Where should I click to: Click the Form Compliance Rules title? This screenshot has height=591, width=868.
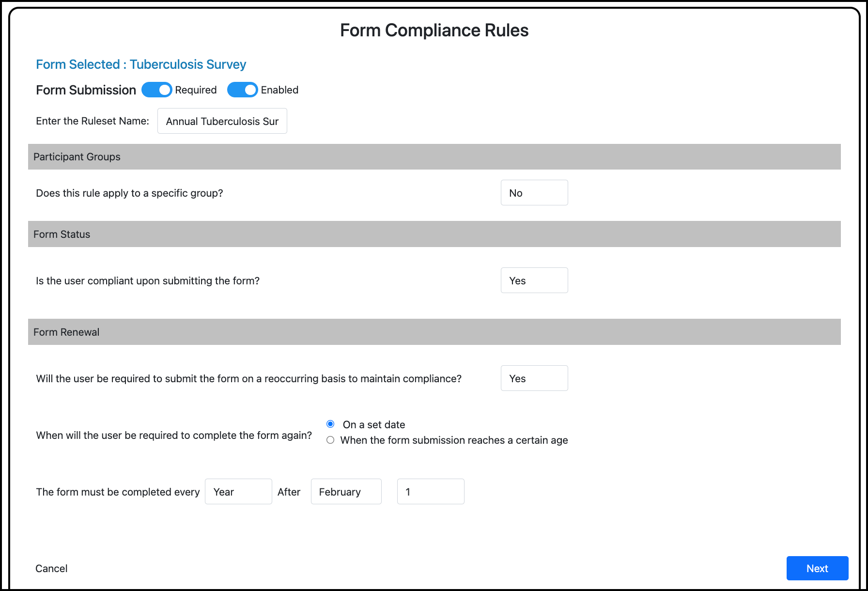[434, 31]
